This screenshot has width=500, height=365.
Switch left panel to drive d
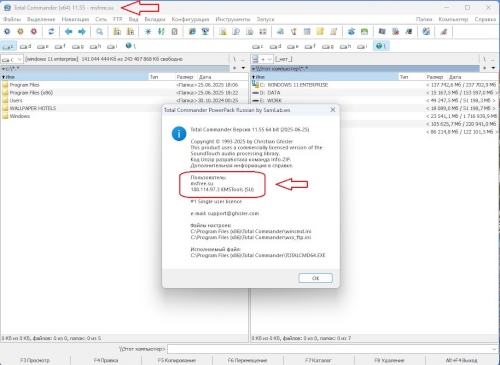click(x=25, y=46)
